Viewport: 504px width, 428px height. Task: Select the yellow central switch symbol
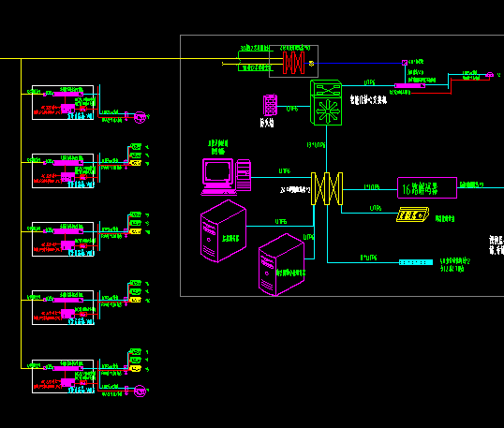327,188
